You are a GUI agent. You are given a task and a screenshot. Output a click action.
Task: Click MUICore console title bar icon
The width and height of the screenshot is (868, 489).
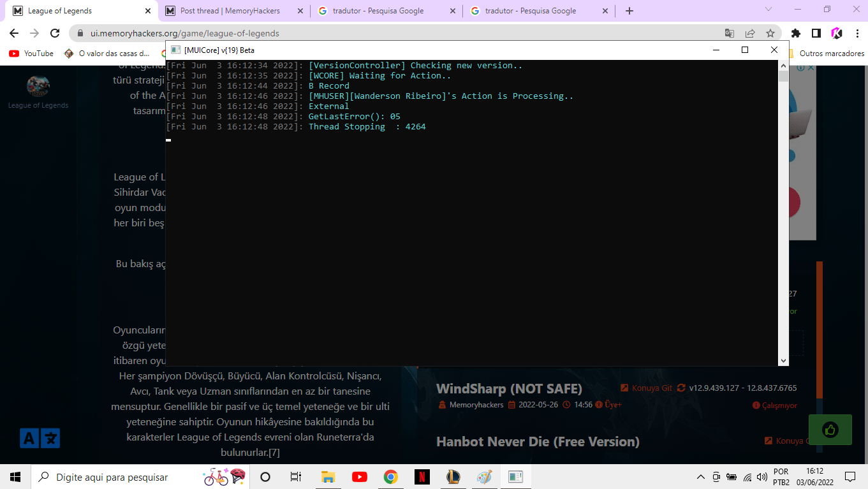[x=176, y=50]
